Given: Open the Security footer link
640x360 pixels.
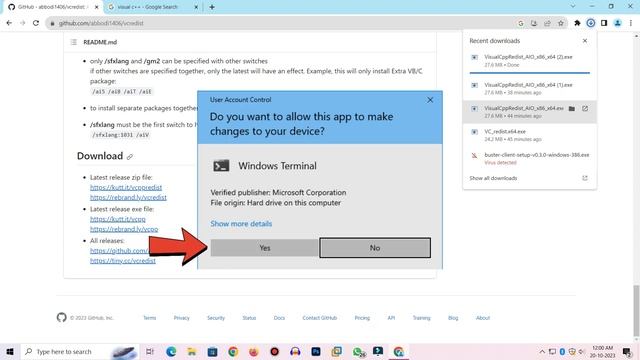Looking at the screenshot, I should 216,318.
